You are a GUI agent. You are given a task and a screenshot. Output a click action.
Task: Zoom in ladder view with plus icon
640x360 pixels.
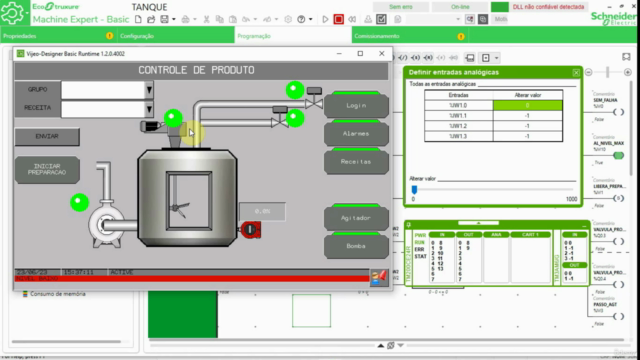[628, 72]
